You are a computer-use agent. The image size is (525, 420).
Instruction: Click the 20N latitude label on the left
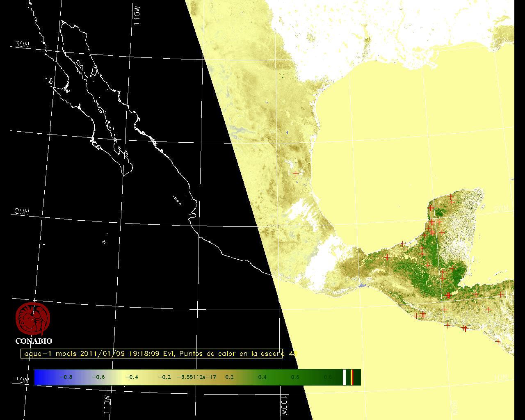(22, 212)
